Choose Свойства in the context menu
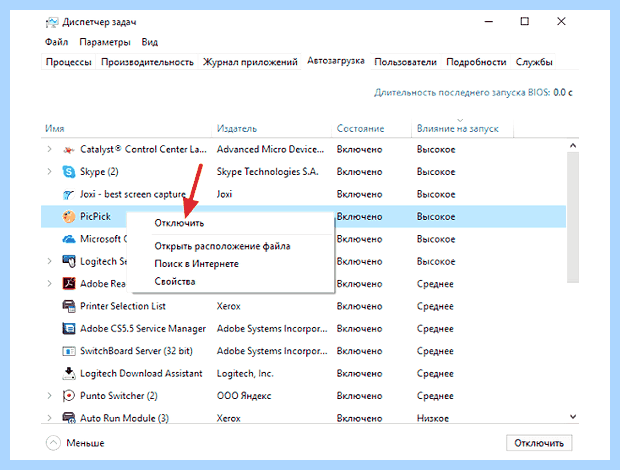620x470 pixels. click(233, 281)
